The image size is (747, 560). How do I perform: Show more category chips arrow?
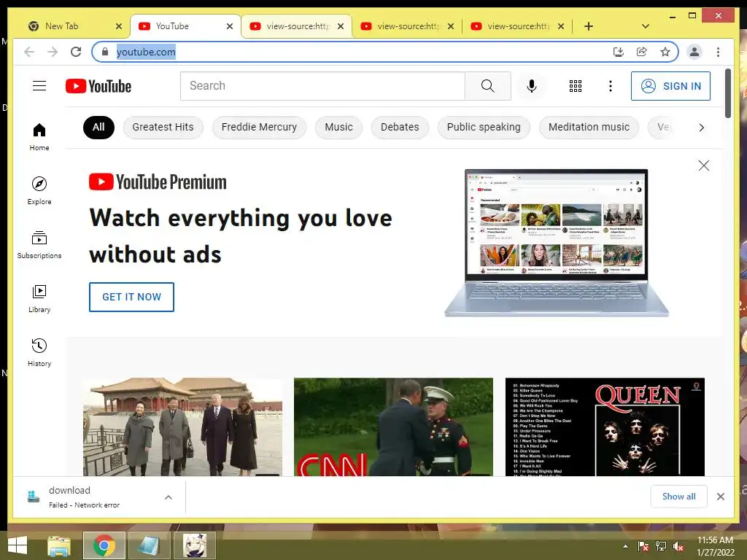(x=701, y=127)
